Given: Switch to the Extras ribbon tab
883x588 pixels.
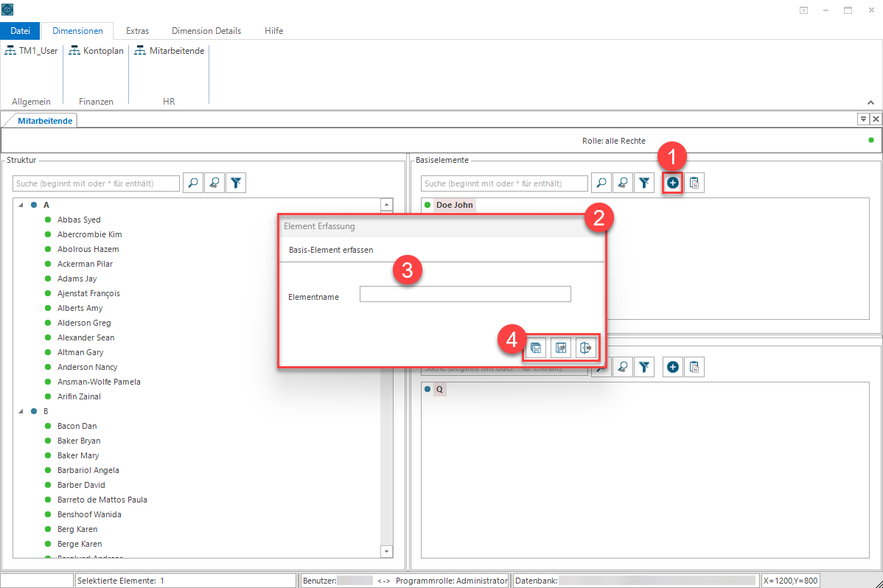Looking at the screenshot, I should tap(137, 31).
